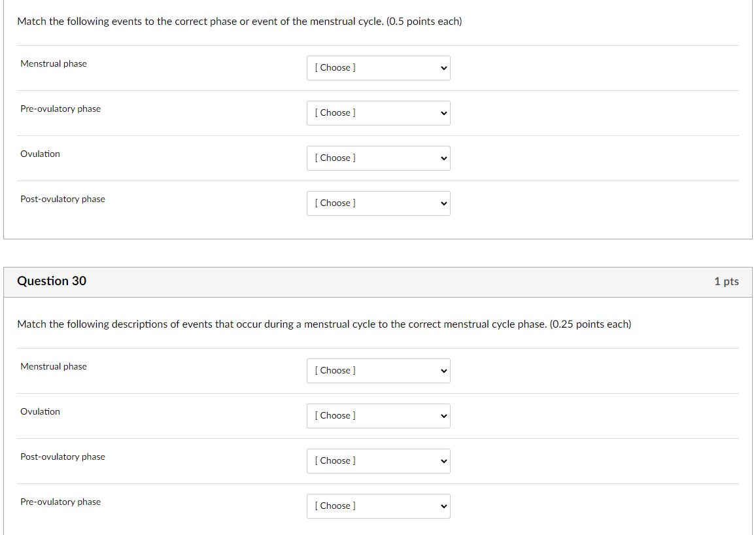Screen dimensions: 756x535
Task: Click the chevron on the last Choose dropdown
Action: tap(442, 506)
